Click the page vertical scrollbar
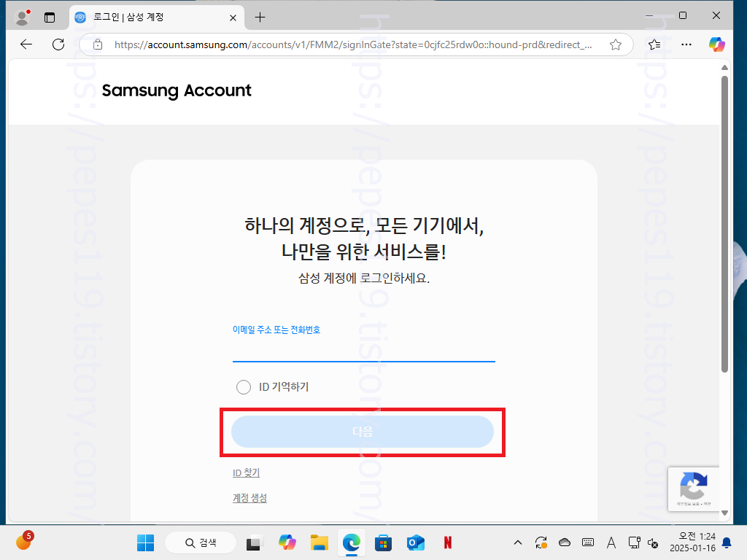 coord(724,224)
